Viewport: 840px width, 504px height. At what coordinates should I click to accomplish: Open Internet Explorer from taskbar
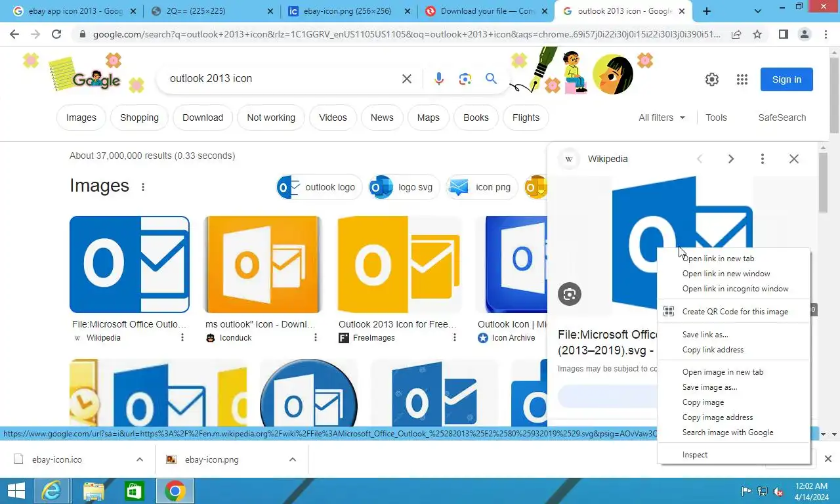52,491
